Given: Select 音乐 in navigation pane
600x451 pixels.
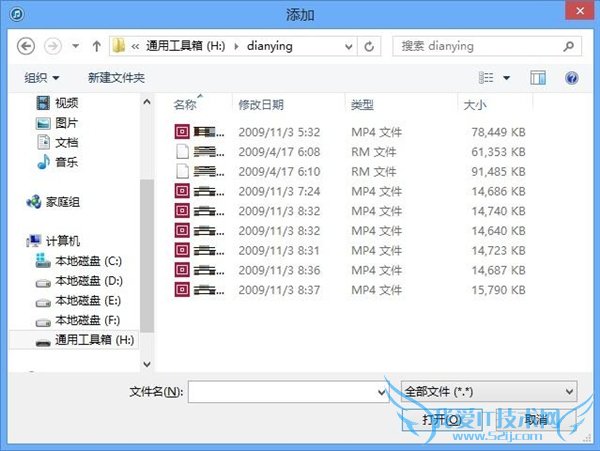Looking at the screenshot, I should [x=57, y=162].
